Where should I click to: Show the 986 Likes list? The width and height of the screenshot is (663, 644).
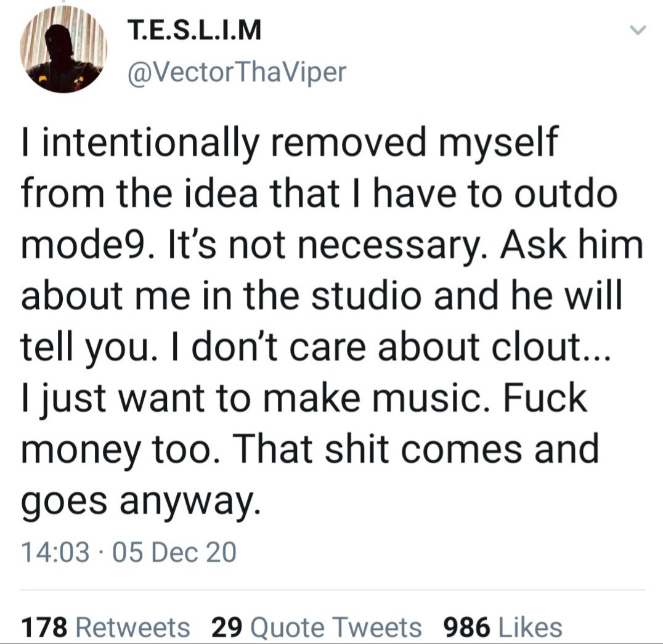(503, 627)
